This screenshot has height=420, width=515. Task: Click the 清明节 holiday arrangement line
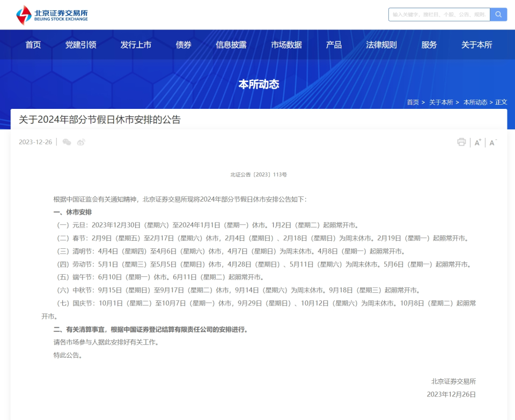[x=231, y=252]
